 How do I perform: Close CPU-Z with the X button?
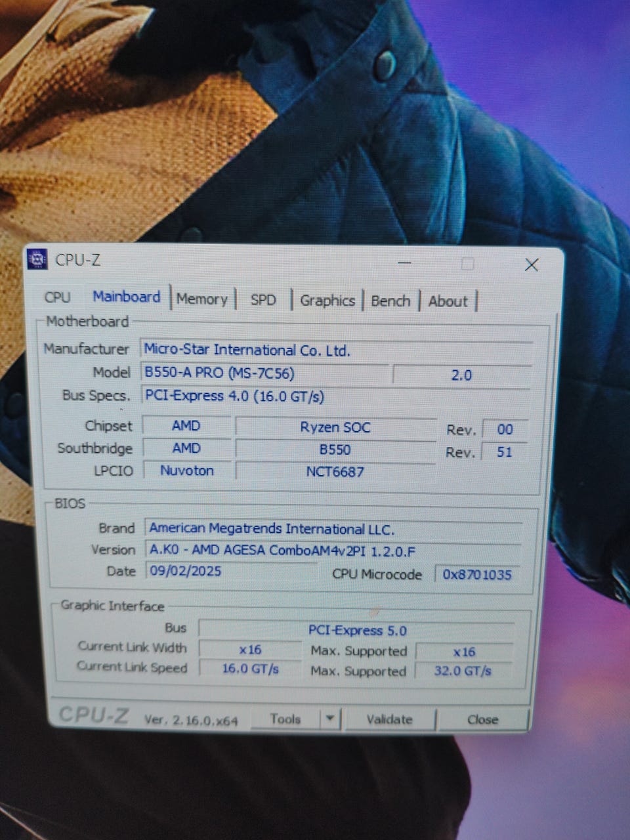532,264
